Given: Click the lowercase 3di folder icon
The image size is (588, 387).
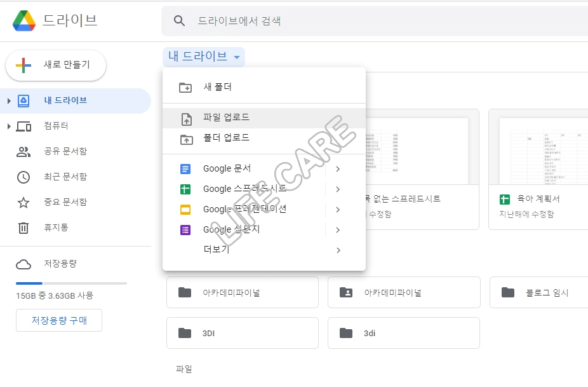Looking at the screenshot, I should tap(345, 333).
